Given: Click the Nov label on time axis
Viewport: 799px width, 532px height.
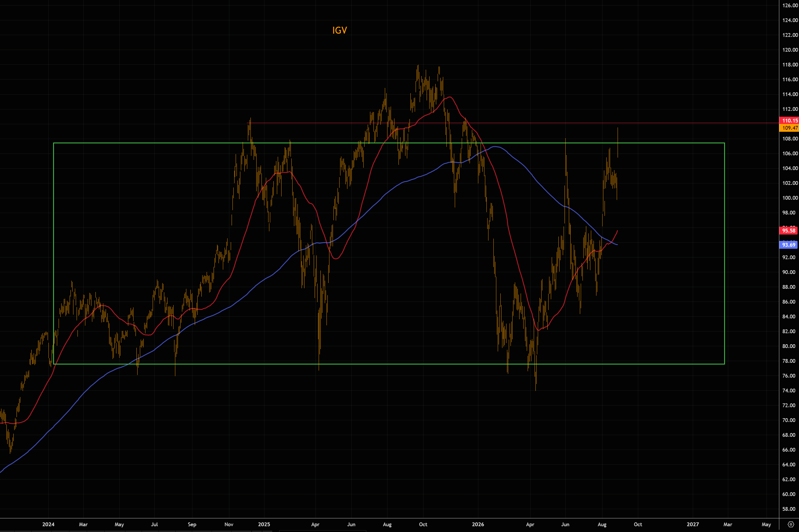Looking at the screenshot, I should (229, 524).
